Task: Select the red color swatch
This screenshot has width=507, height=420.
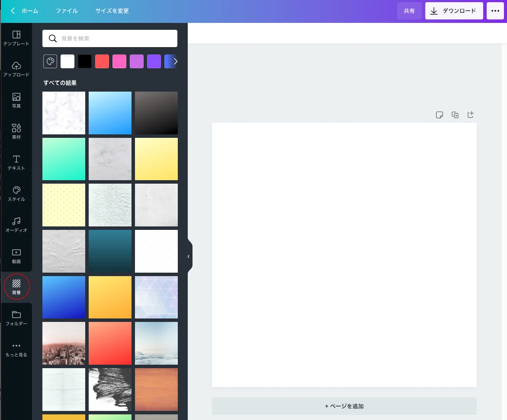Action: (x=102, y=61)
